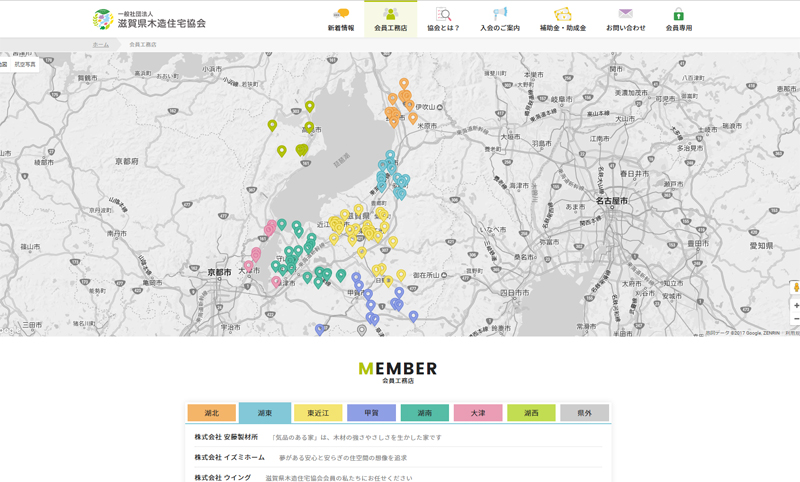Click the association logo at top left

149,19
